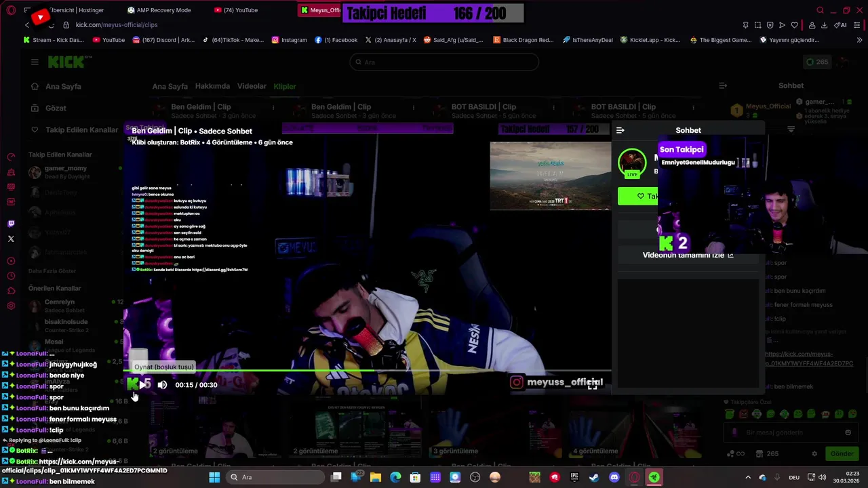Open the '(167) Discord' bookmark
868x488 pixels.
point(163,40)
